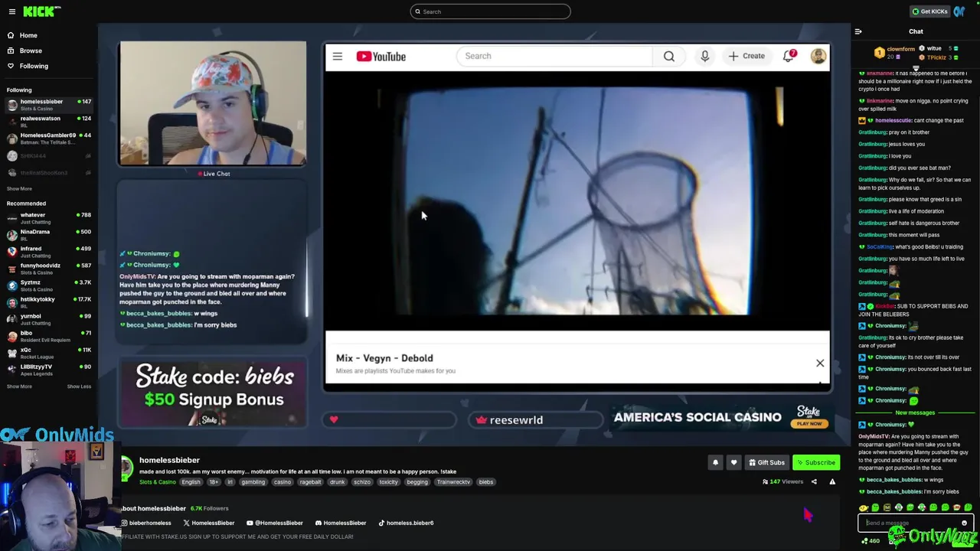Click the YouTube logo in stream
The image size is (980, 551).
pyautogui.click(x=381, y=56)
